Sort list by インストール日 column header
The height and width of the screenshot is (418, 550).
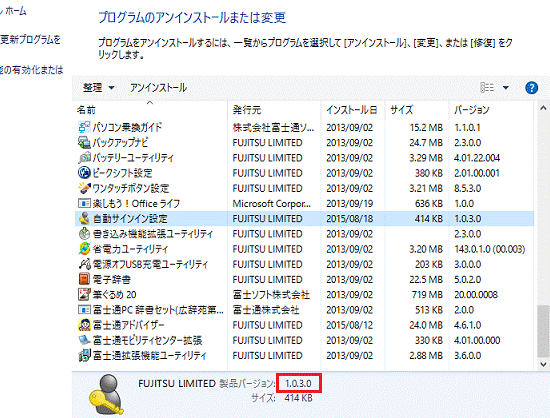pos(351,110)
